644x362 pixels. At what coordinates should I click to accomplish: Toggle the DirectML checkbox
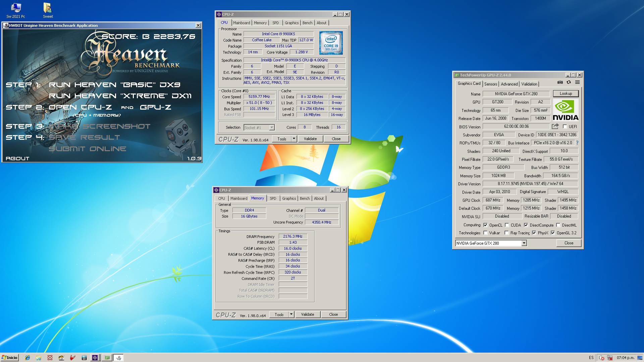click(558, 225)
